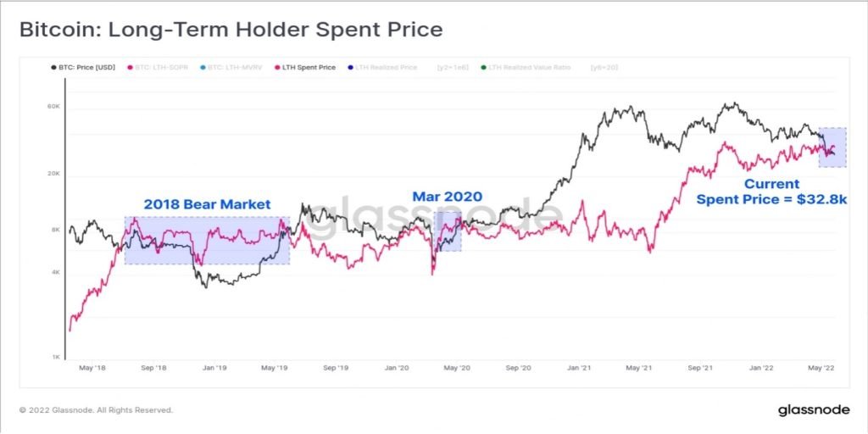Click the green dot beside LTH Realized Value Ratio
This screenshot has width=868, height=434.
484,68
